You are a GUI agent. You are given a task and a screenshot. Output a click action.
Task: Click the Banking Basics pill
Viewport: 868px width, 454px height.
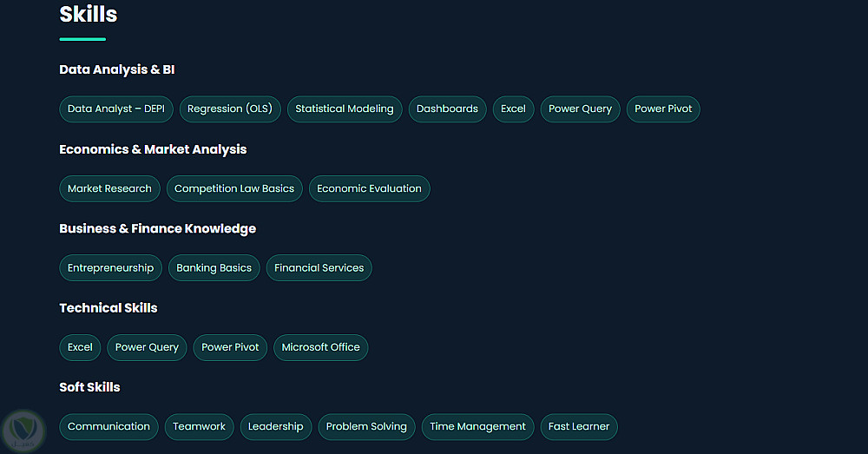tap(214, 268)
